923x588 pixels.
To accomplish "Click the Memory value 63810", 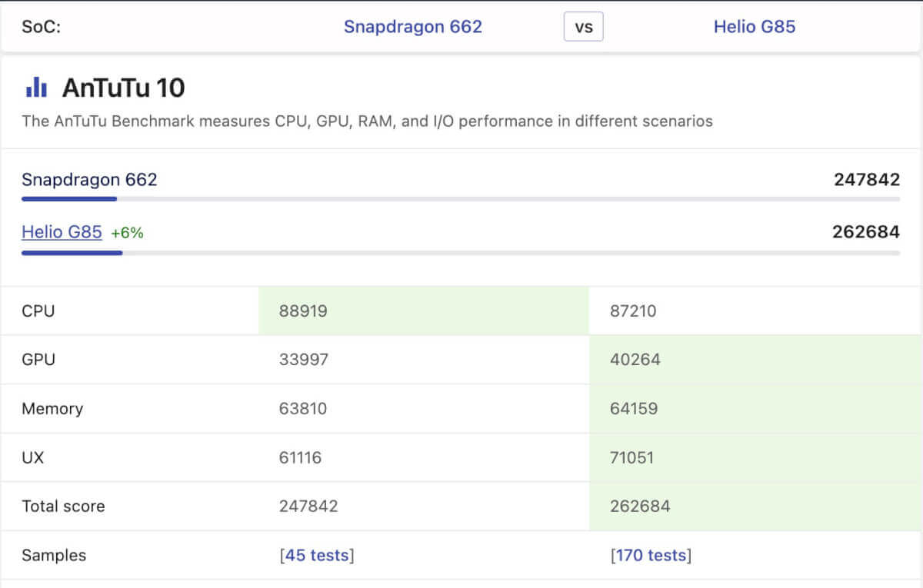I will 303,409.
